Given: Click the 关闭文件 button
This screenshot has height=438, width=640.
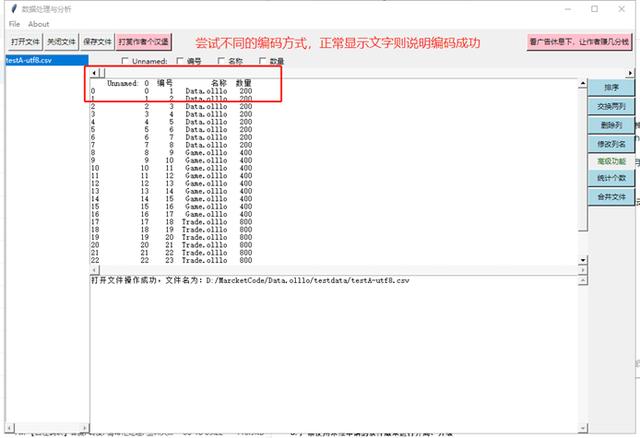Looking at the screenshot, I should [61, 42].
